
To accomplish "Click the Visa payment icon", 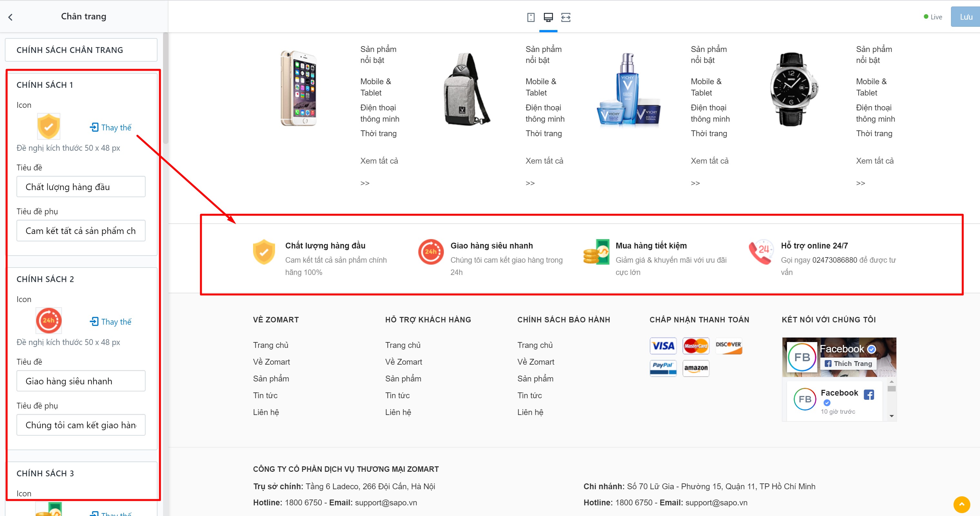I will click(663, 346).
